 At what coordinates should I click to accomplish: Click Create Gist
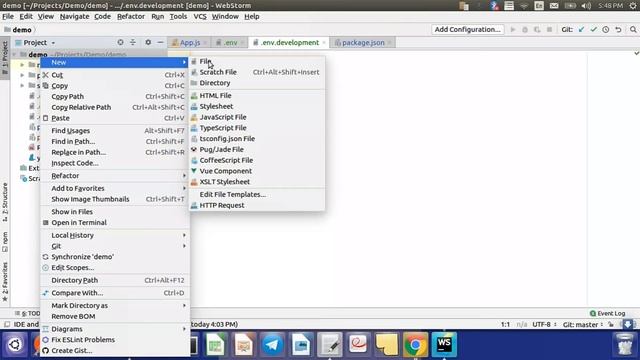point(115,351)
